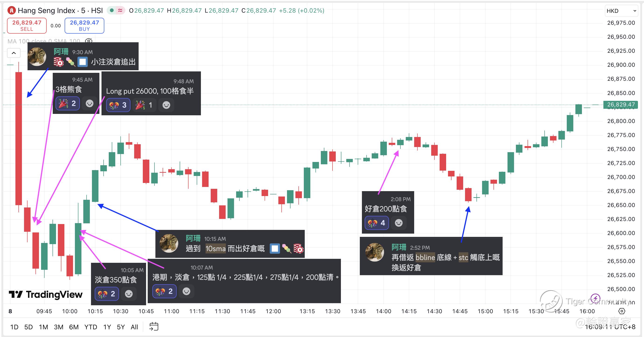Click the red SELL button

[x=27, y=25]
